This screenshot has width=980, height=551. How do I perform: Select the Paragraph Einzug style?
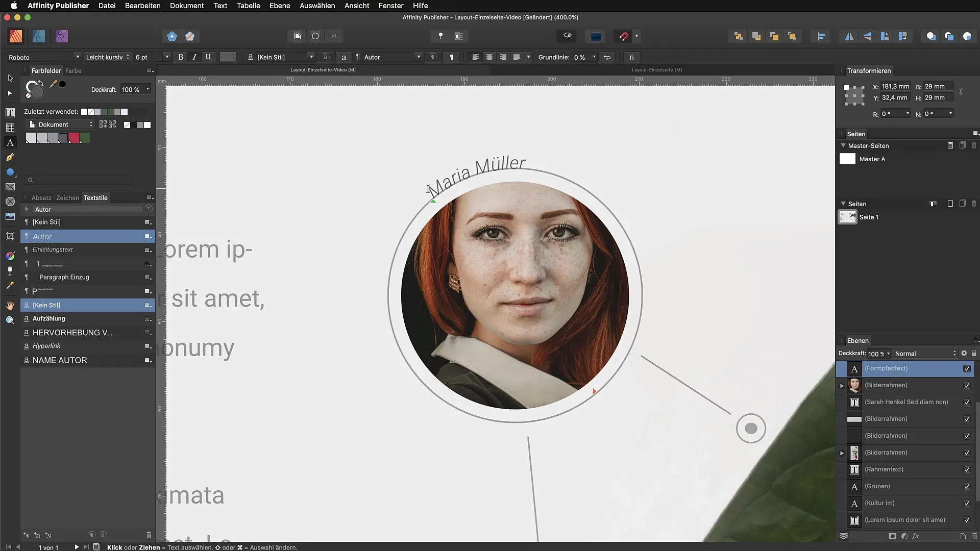88,278
